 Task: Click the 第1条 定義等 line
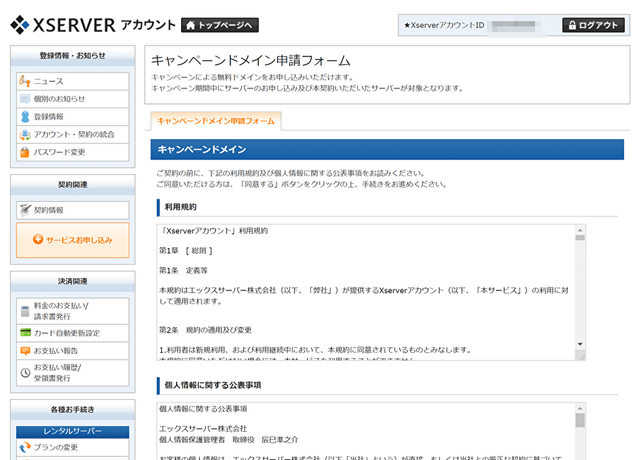(183, 270)
